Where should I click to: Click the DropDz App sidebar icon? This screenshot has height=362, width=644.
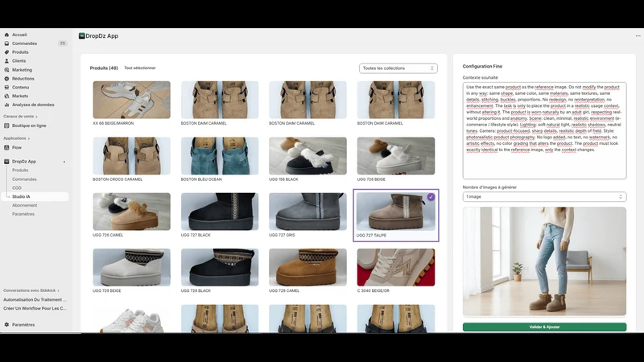pyautogui.click(x=6, y=162)
